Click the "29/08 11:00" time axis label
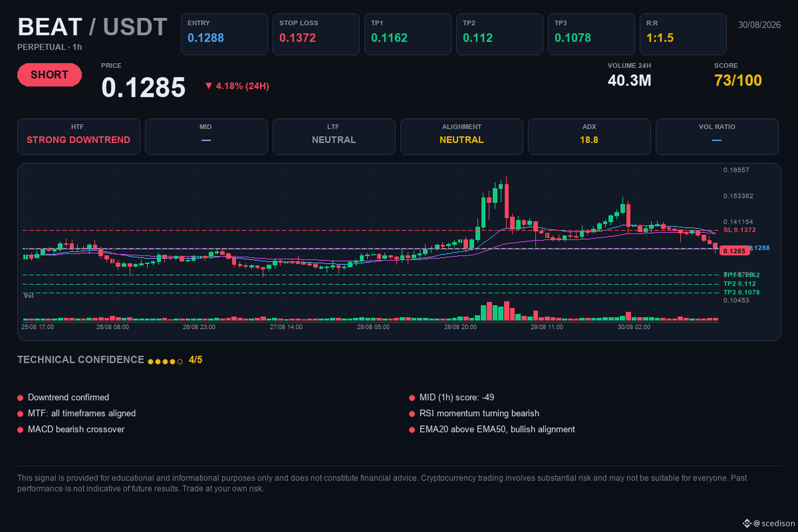The image size is (798, 532). coord(547,327)
